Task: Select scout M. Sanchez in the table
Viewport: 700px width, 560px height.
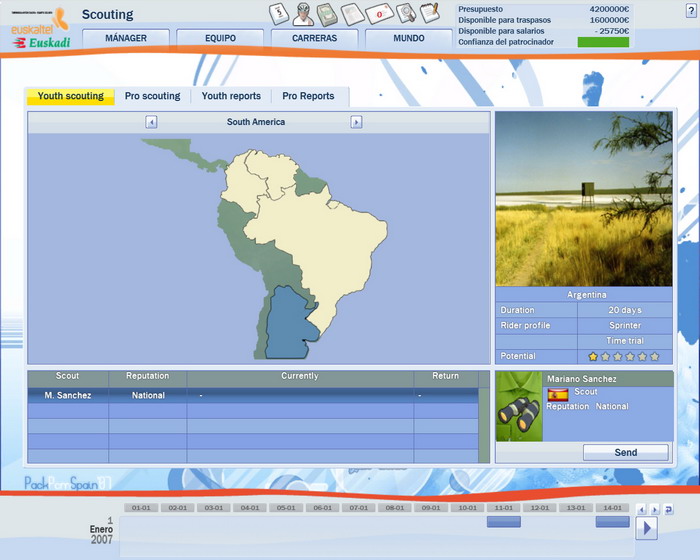Action: click(x=68, y=395)
